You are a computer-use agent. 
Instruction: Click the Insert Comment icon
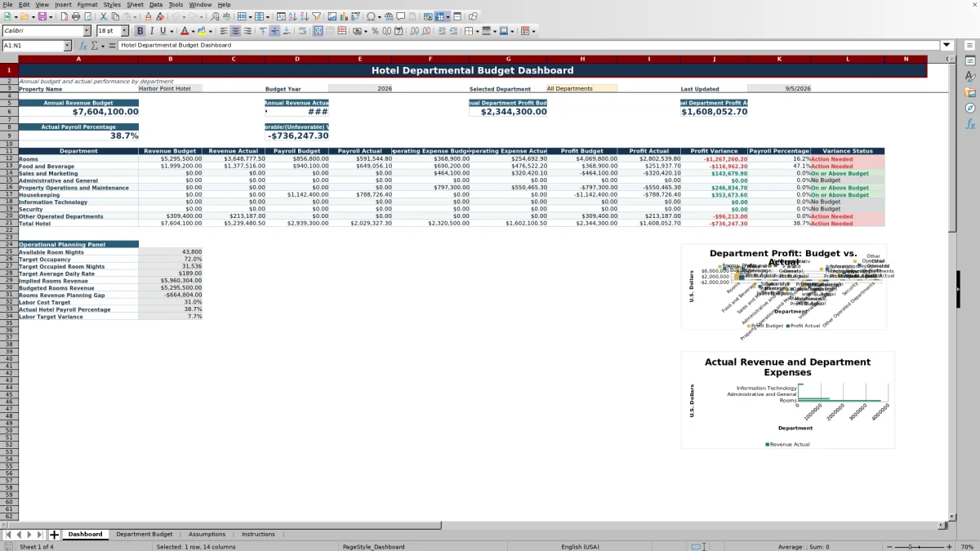click(x=400, y=16)
